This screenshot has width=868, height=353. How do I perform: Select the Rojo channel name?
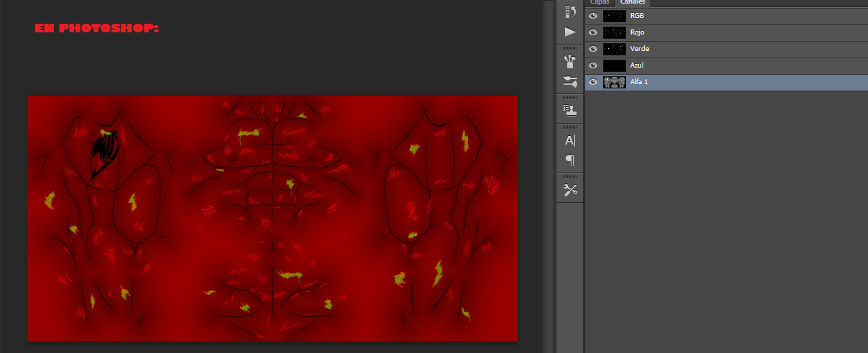638,32
